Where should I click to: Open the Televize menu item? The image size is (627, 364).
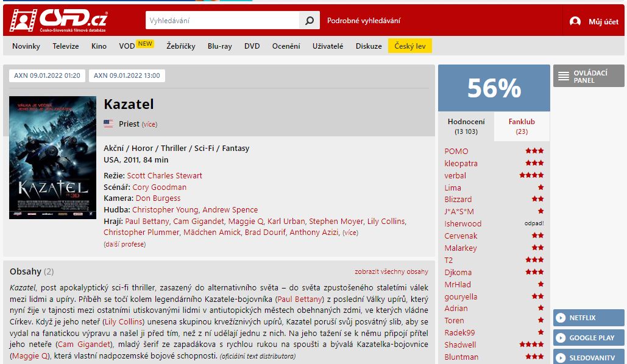(x=66, y=46)
